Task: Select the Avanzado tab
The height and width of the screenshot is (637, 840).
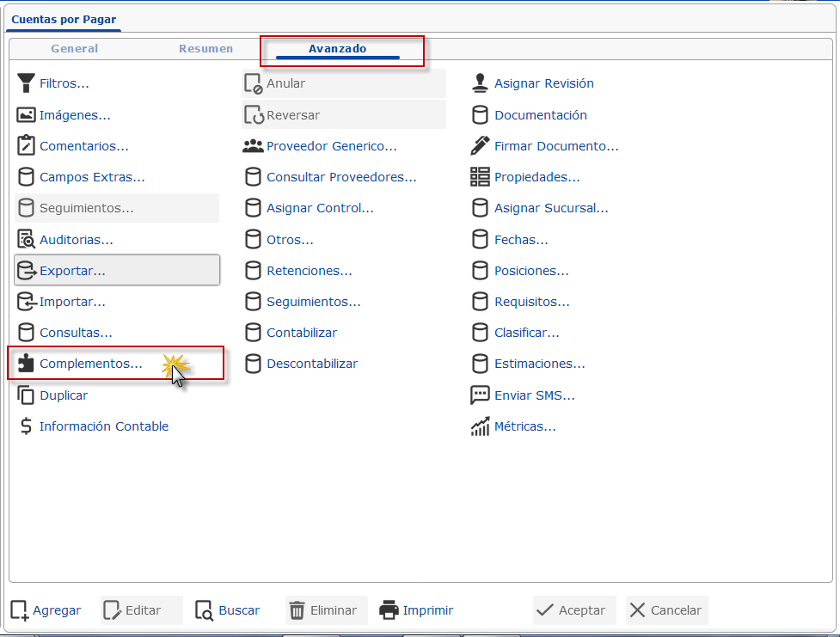Action: click(338, 49)
